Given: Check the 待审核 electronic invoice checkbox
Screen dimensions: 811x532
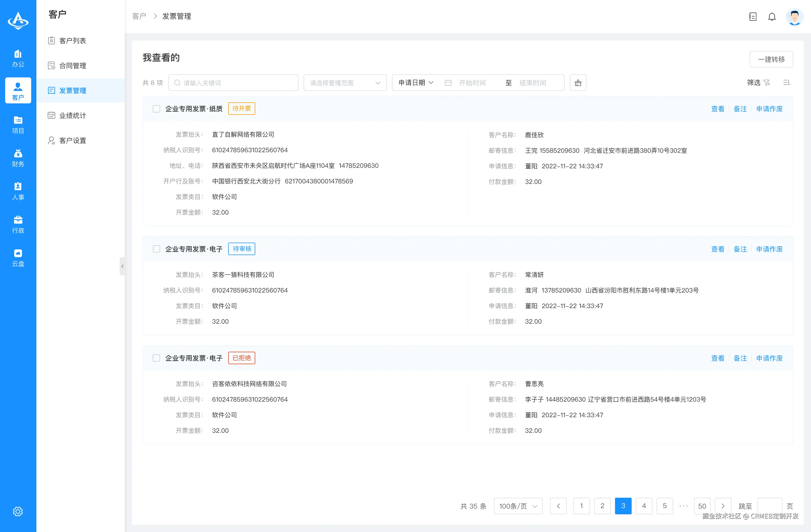Looking at the screenshot, I should point(156,249).
